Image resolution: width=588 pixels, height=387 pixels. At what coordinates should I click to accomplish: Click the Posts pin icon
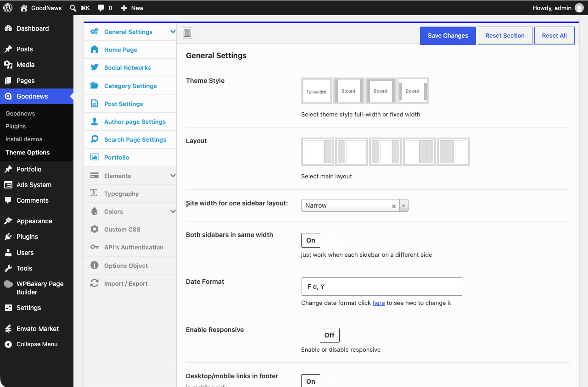coord(8,49)
